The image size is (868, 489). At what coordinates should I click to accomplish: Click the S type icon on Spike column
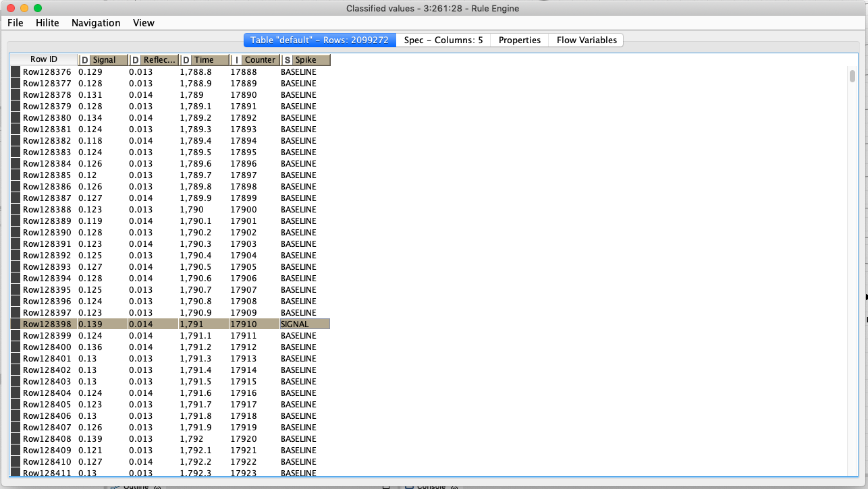(287, 60)
